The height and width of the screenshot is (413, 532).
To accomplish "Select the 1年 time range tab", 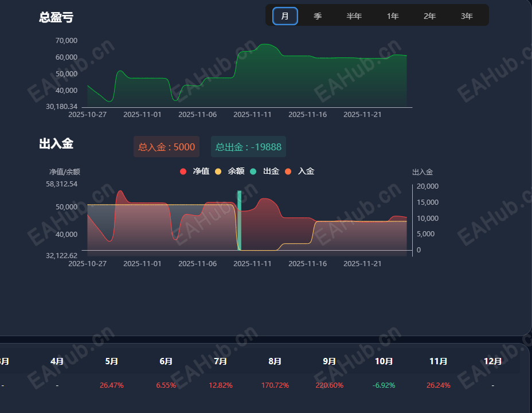I will (393, 16).
